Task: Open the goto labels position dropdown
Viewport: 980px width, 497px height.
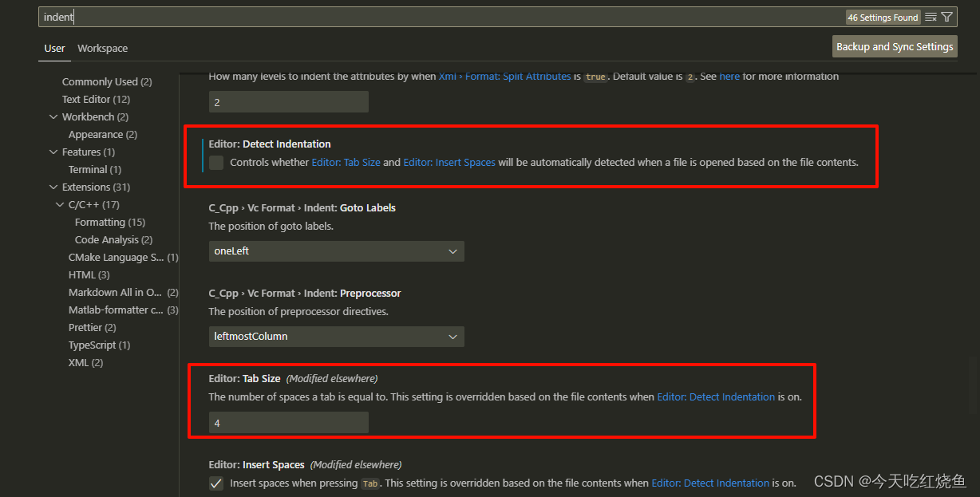Action: click(336, 250)
